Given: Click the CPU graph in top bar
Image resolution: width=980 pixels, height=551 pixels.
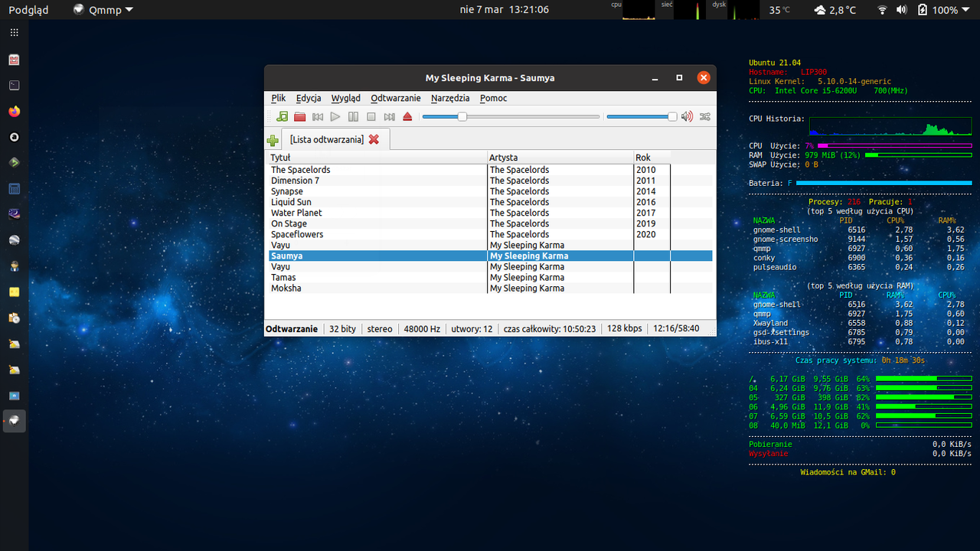Looking at the screenshot, I should pyautogui.click(x=639, y=10).
